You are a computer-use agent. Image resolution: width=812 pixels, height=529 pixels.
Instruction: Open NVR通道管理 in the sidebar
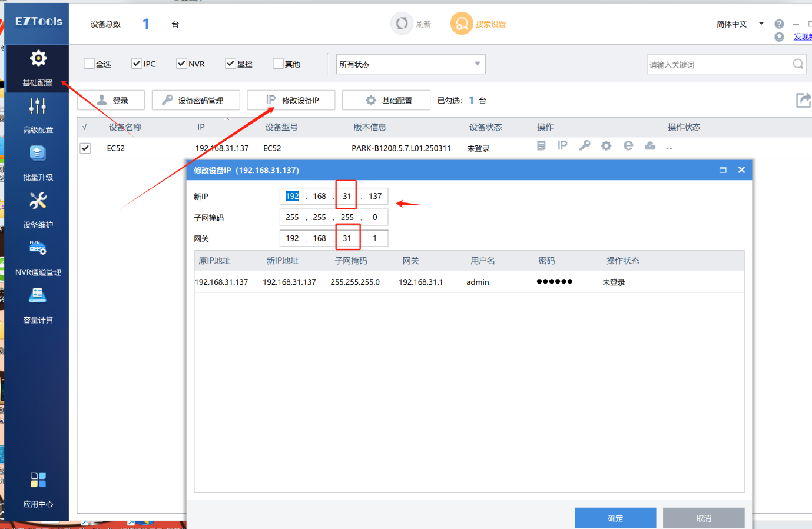coord(38,258)
